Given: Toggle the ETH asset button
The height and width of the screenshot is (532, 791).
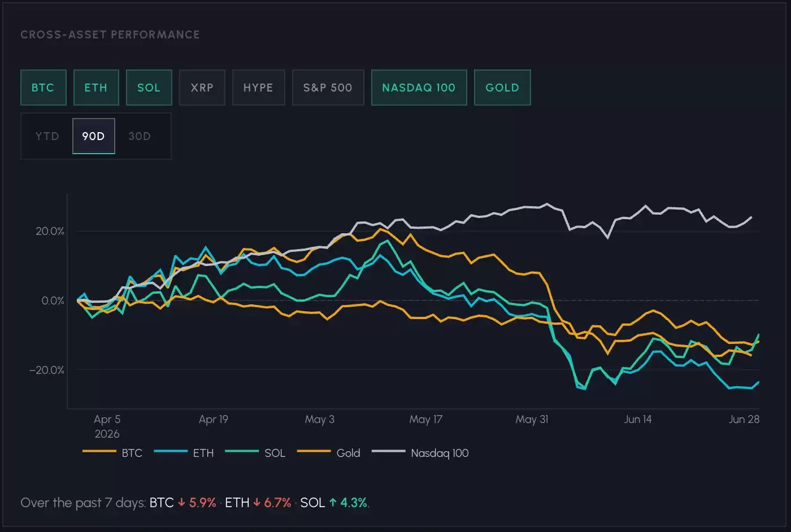Looking at the screenshot, I should coord(96,88).
